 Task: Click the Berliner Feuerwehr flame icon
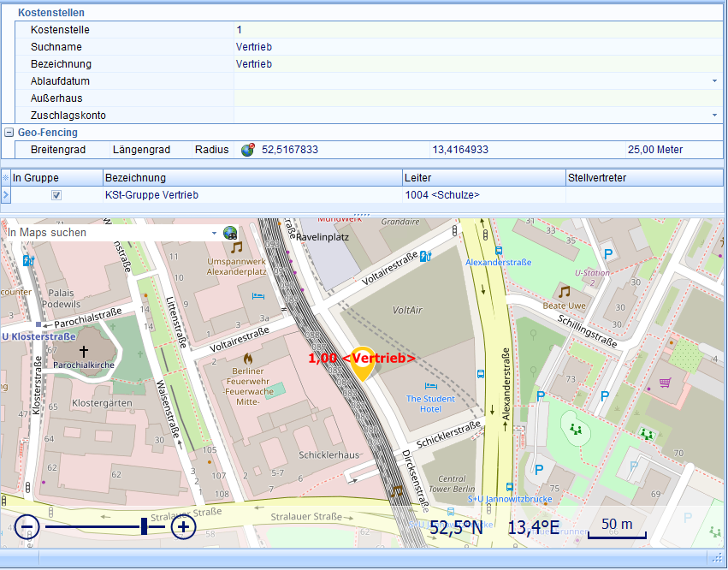coord(248,359)
